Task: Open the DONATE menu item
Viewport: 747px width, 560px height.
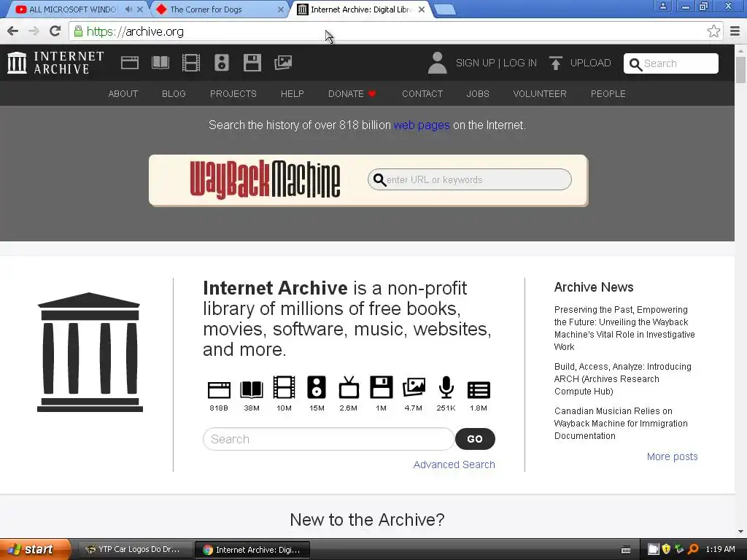Action: (352, 94)
